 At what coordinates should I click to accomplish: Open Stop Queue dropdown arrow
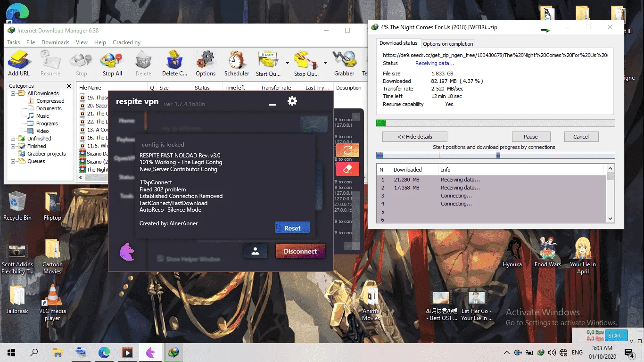(325, 63)
